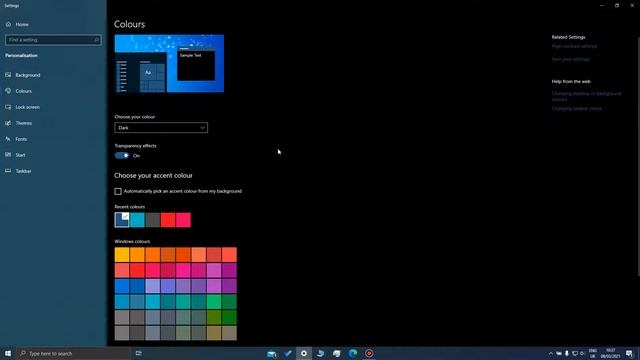Click the red record icon on the taskbar
The width and height of the screenshot is (640, 360).
(369, 353)
